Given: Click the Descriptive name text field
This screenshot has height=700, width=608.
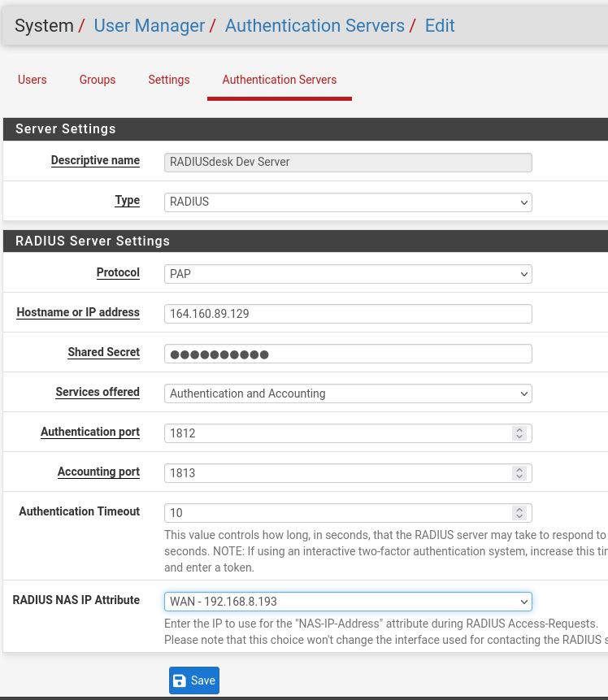Looking at the screenshot, I should tap(348, 162).
